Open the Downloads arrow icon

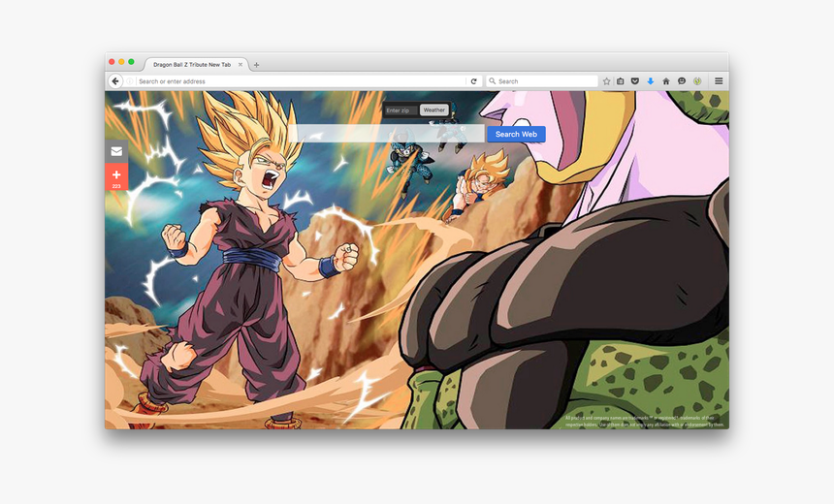coord(651,81)
